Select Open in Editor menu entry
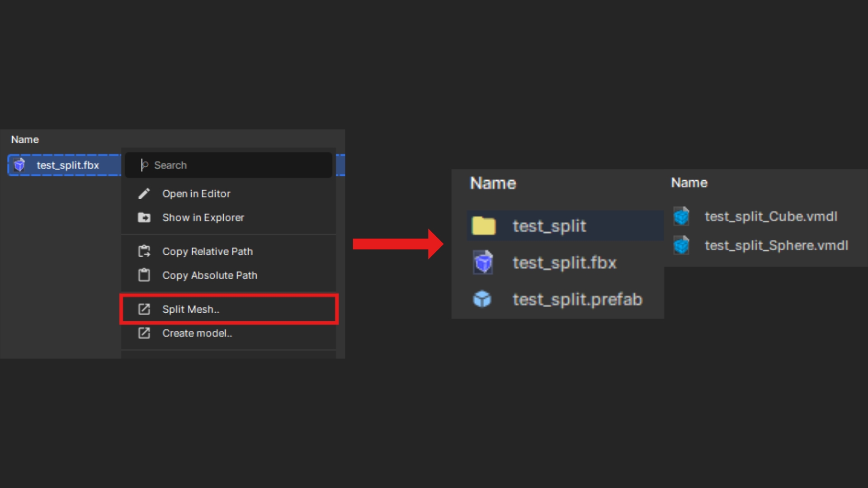 point(196,194)
